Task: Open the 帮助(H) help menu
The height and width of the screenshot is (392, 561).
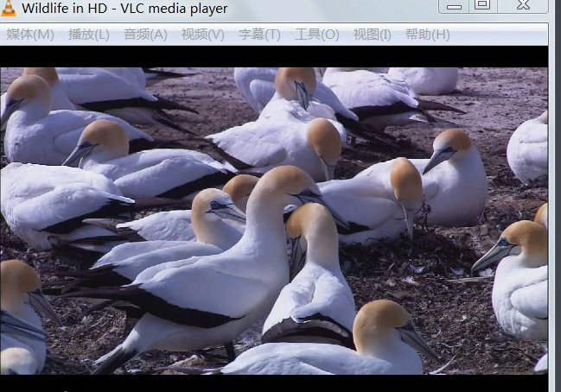Action: tap(427, 35)
